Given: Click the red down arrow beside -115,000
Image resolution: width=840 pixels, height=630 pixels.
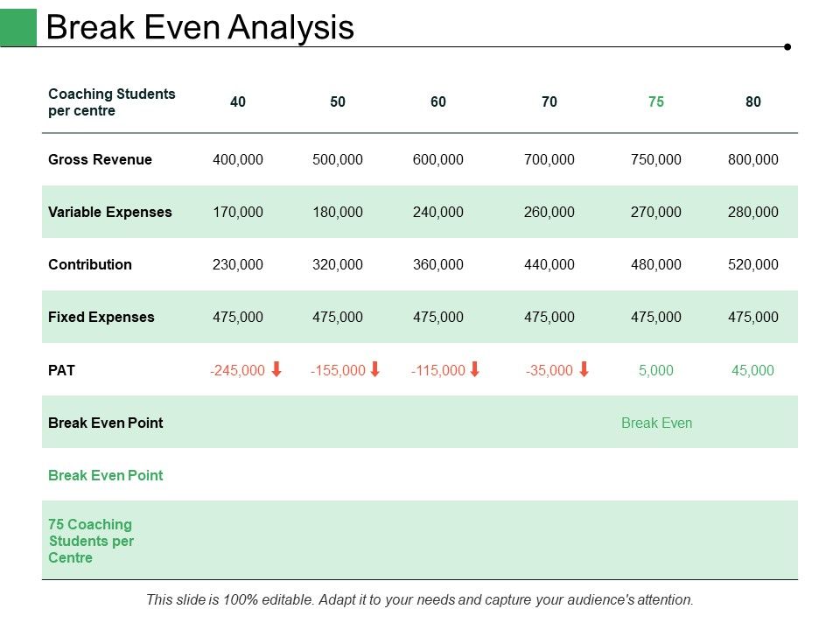Looking at the screenshot, I should 474,369.
